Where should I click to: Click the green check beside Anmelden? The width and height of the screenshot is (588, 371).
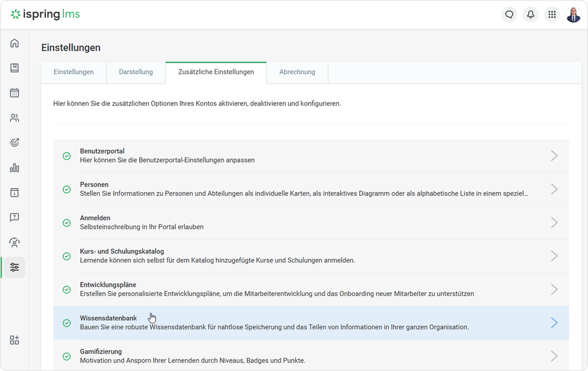(x=66, y=223)
